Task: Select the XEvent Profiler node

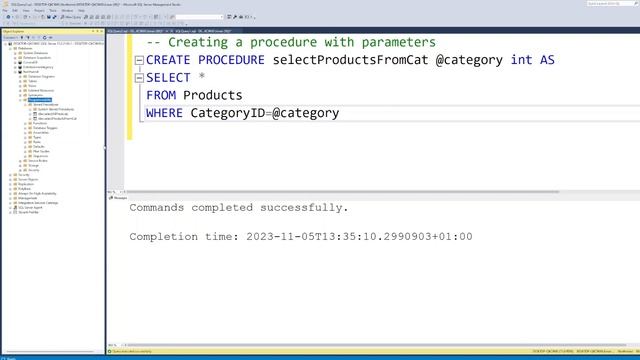Action: coord(29,213)
